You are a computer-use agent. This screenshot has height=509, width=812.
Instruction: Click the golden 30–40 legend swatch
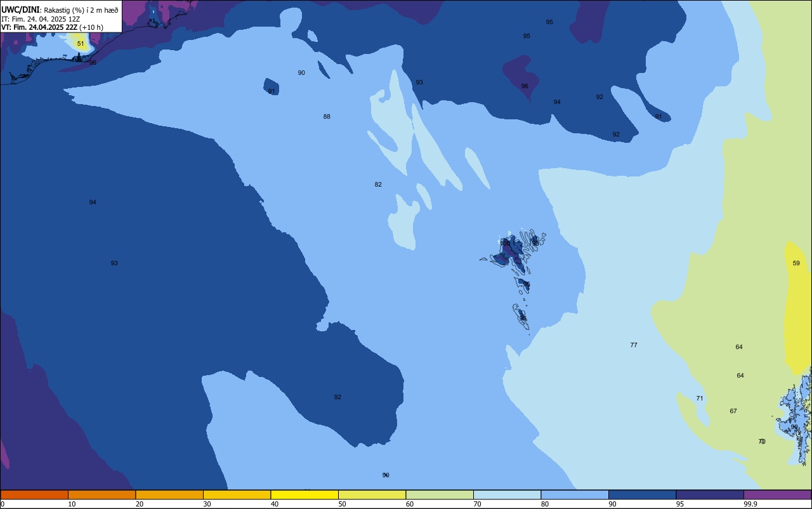point(237,494)
